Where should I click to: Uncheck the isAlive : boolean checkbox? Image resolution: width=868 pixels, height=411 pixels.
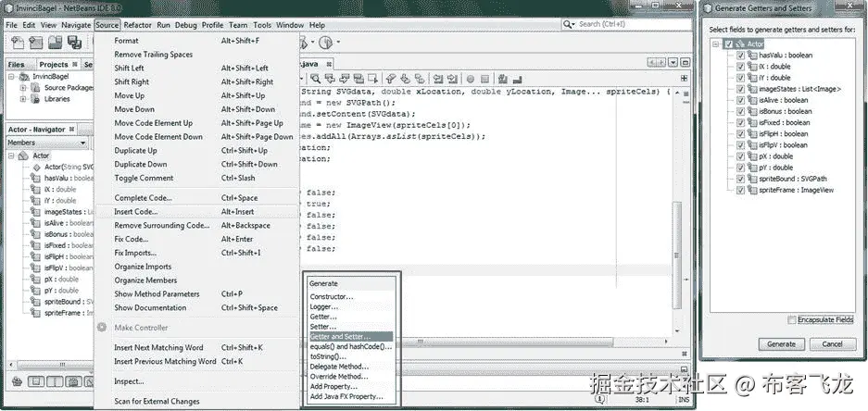(x=741, y=100)
